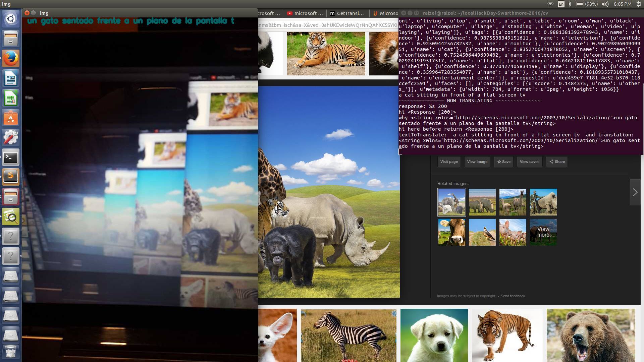The height and width of the screenshot is (362, 644).
Task: Open LibreOffice Calc from launcher
Action: [11, 98]
